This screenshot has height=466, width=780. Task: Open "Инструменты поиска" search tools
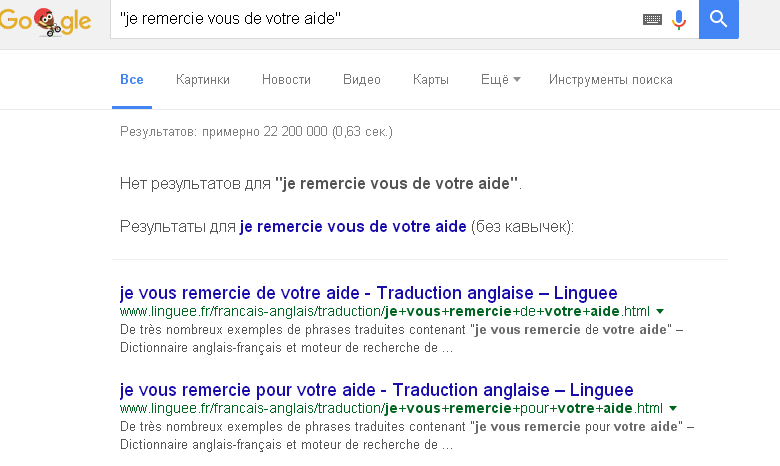(x=610, y=80)
